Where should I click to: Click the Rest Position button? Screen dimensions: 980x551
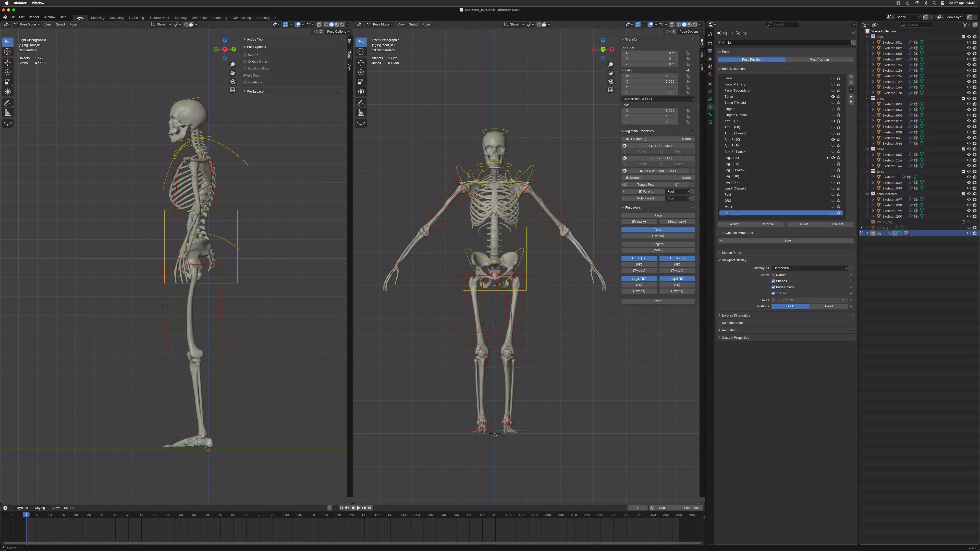point(819,60)
